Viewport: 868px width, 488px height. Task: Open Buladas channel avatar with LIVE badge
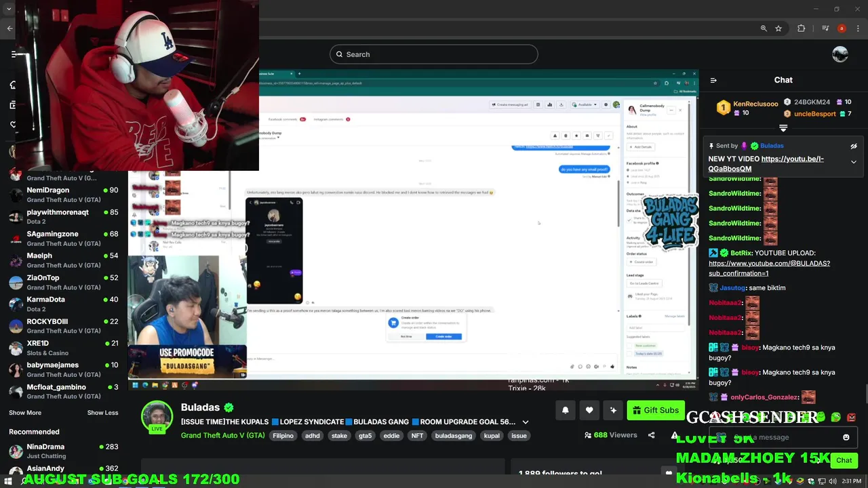(157, 416)
